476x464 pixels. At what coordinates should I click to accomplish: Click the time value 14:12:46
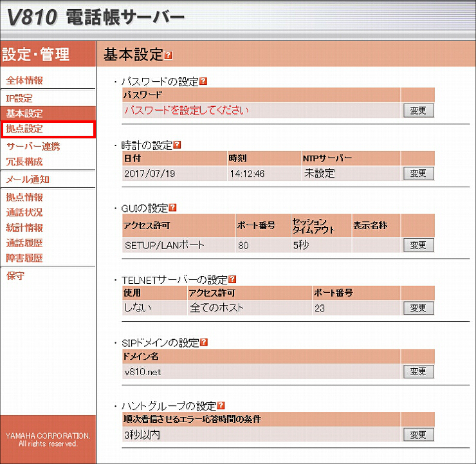tap(247, 174)
